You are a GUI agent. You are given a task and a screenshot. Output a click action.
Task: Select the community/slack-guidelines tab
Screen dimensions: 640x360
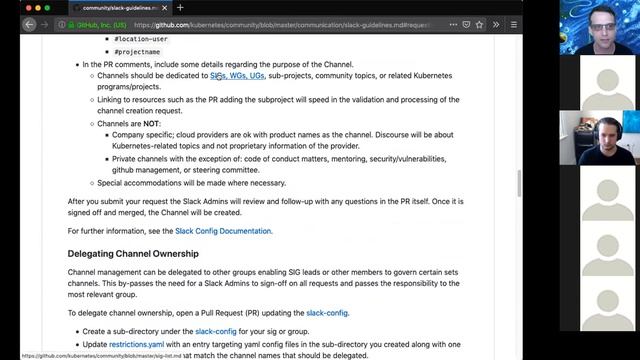click(x=120, y=8)
